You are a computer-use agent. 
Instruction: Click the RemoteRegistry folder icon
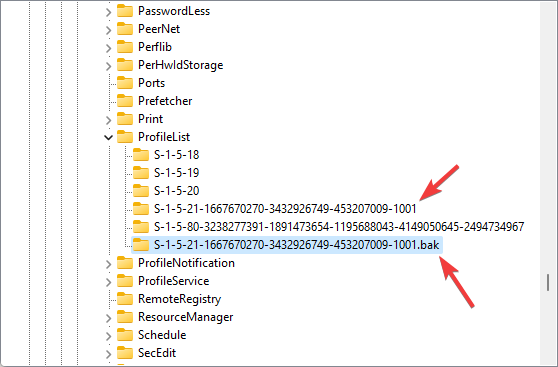point(125,299)
